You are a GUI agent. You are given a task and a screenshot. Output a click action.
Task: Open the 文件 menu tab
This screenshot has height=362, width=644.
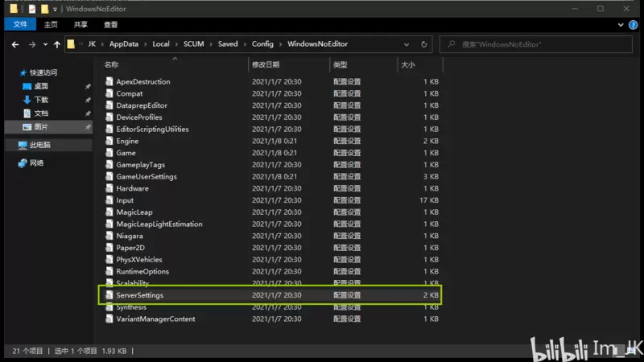(20, 24)
